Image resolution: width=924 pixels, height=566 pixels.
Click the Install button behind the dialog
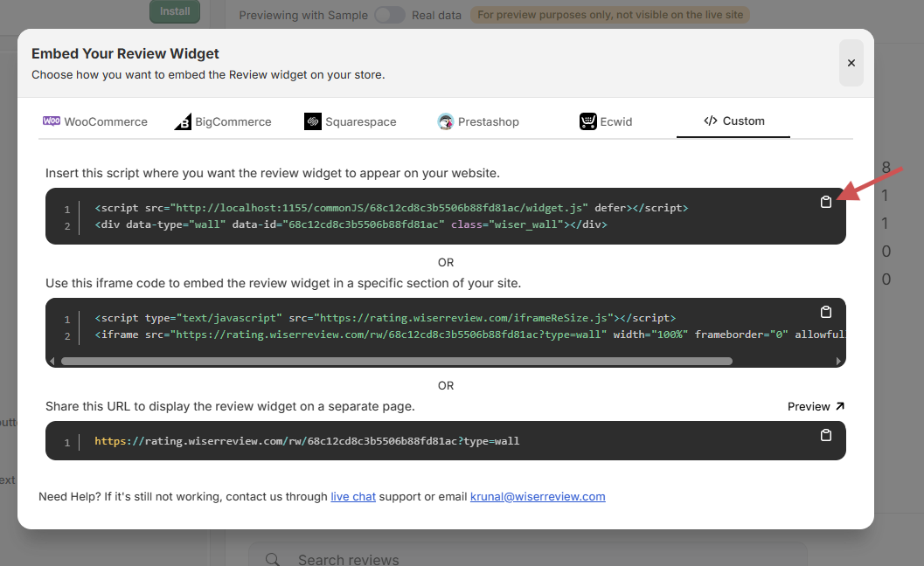tap(175, 11)
